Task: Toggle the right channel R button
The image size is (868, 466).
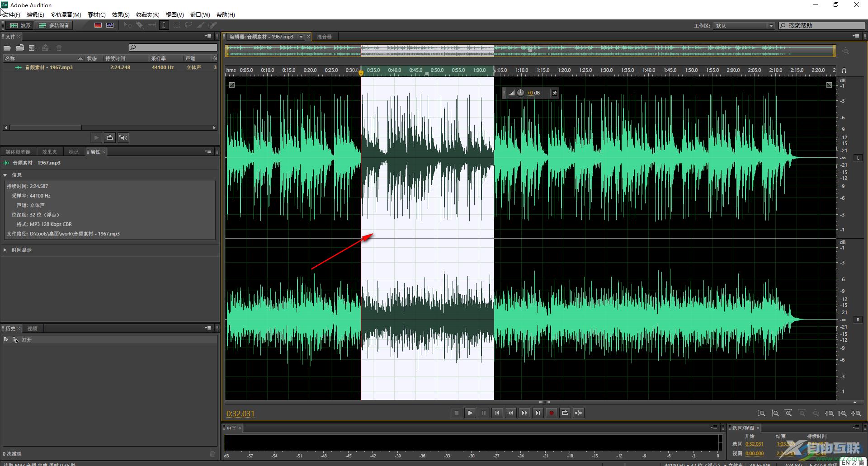Action: coord(858,320)
